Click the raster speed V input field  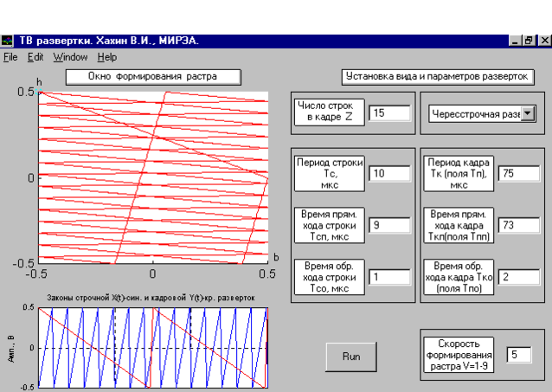pyautogui.click(x=518, y=355)
